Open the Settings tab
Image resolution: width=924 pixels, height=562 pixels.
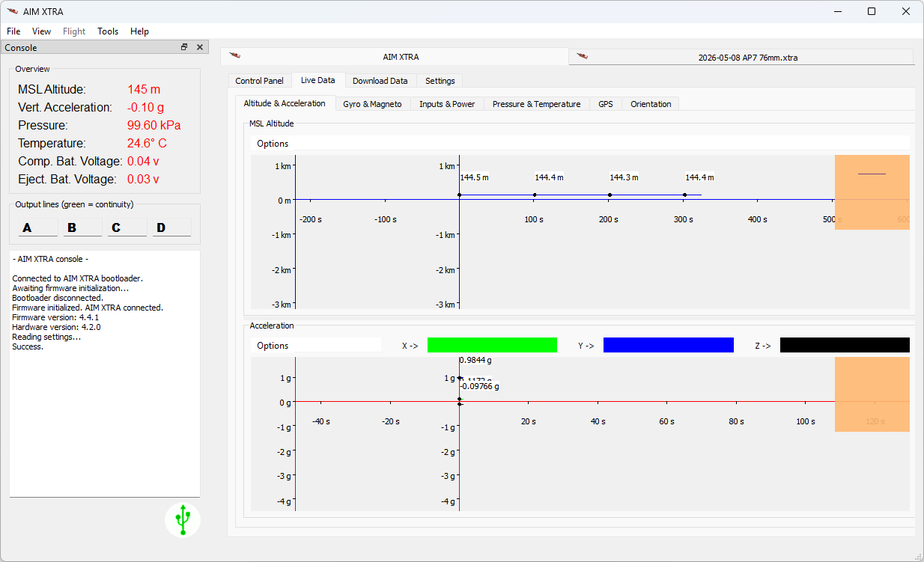click(440, 81)
